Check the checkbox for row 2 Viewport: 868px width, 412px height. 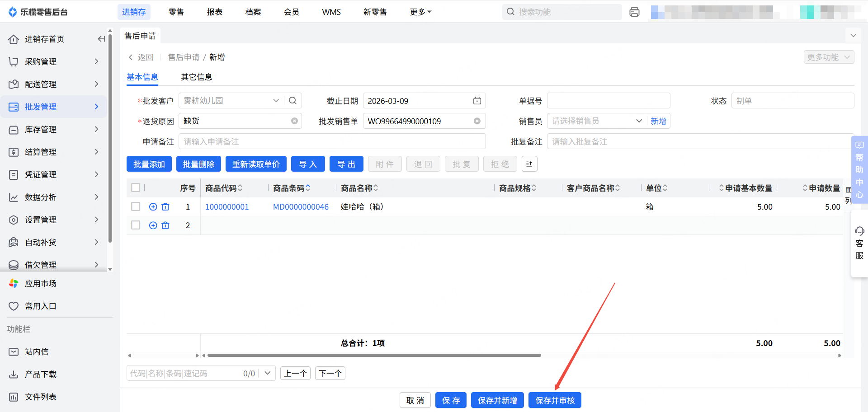[136, 225]
